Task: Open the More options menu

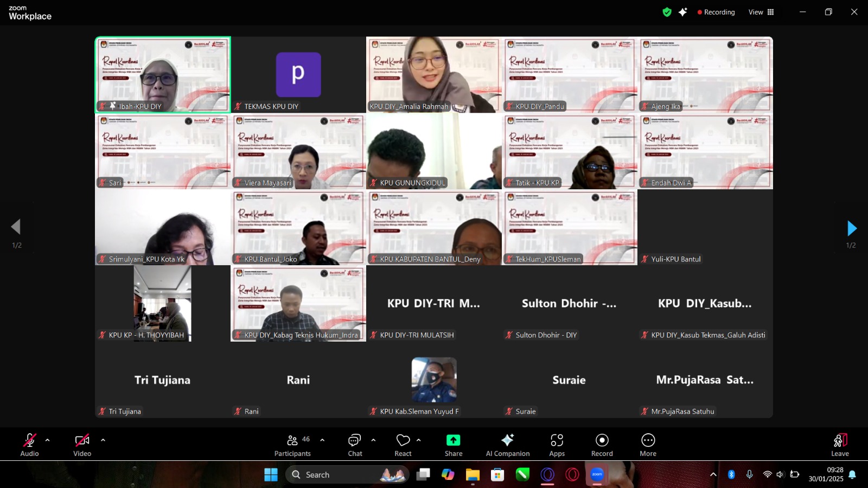Action: (x=648, y=445)
